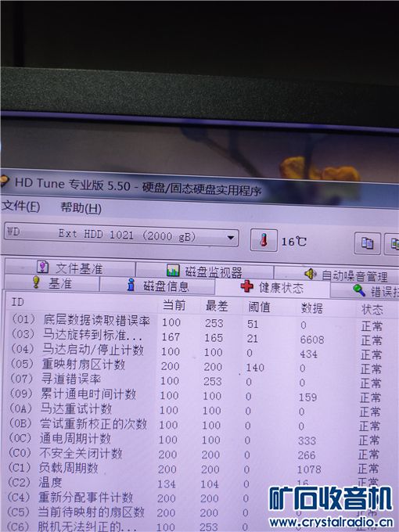The width and height of the screenshot is (399, 532).
Task: Open the 文件(F) menu
Action: (20, 206)
